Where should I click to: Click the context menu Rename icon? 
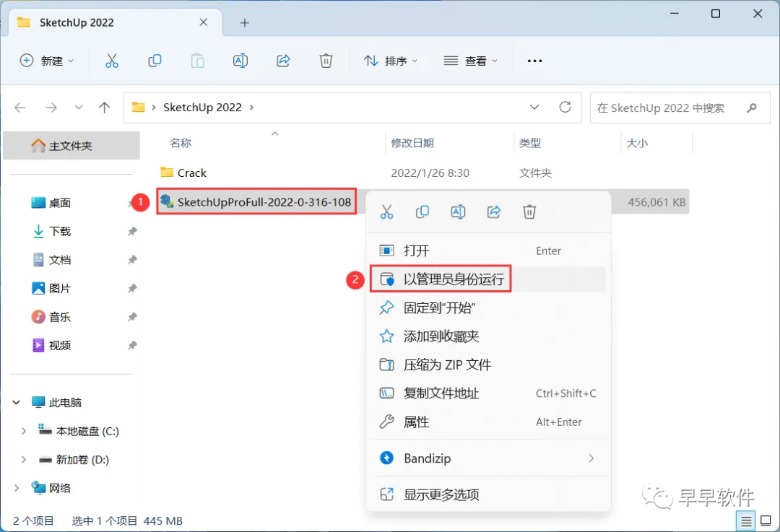(458, 212)
